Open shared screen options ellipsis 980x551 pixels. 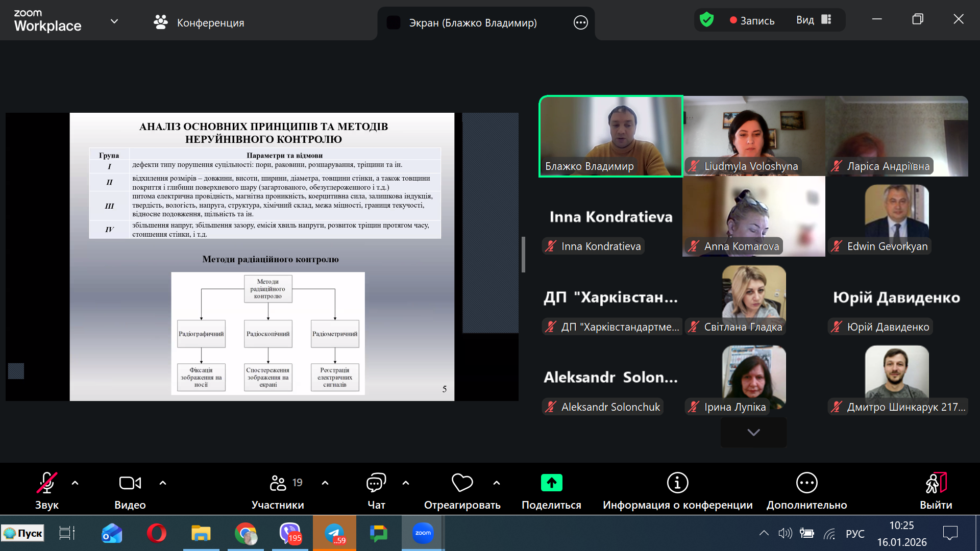581,22
